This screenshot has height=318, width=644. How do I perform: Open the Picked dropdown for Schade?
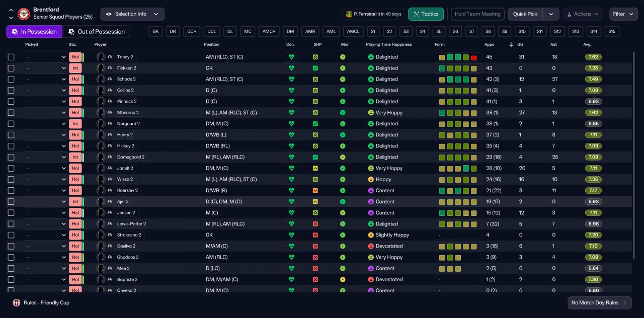pos(45,79)
